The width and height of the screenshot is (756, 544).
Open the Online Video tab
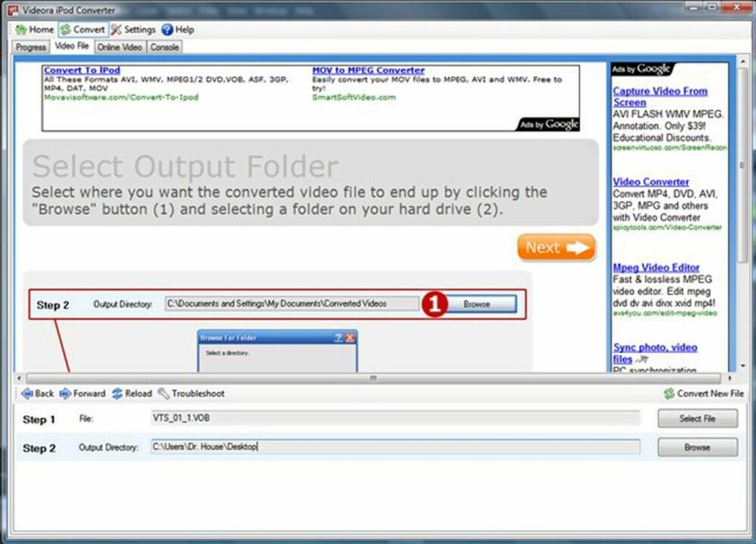119,48
